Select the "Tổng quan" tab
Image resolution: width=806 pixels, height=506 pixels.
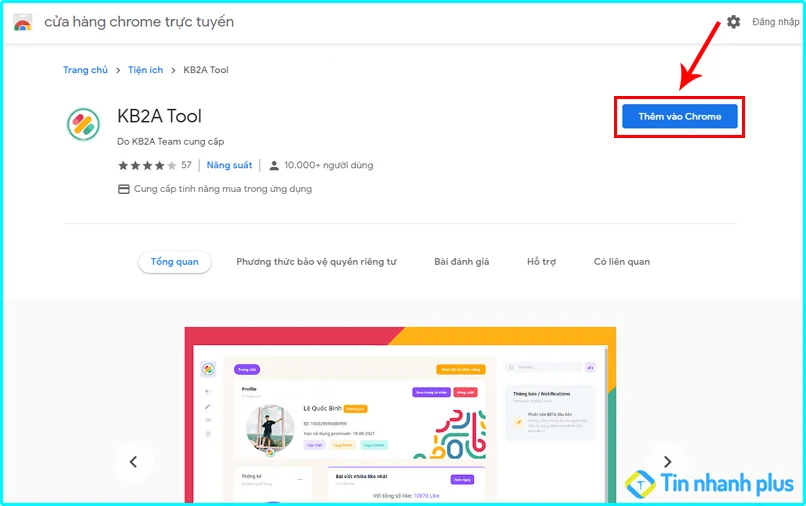[175, 262]
